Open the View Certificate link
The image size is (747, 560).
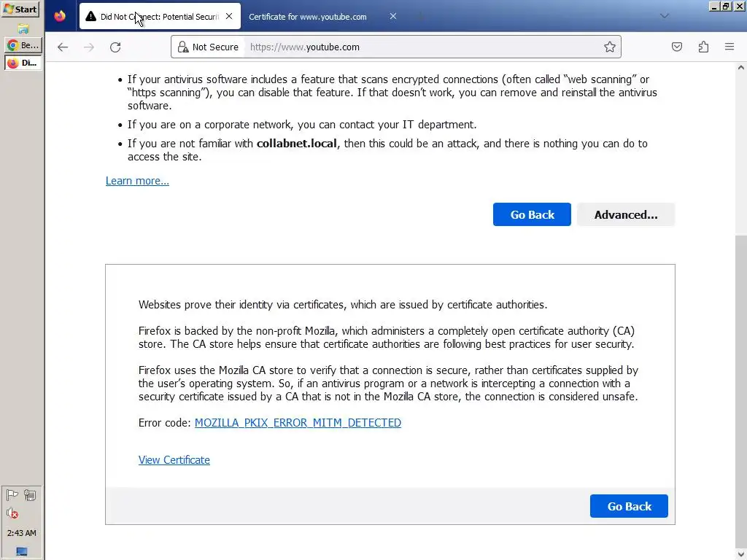174,460
